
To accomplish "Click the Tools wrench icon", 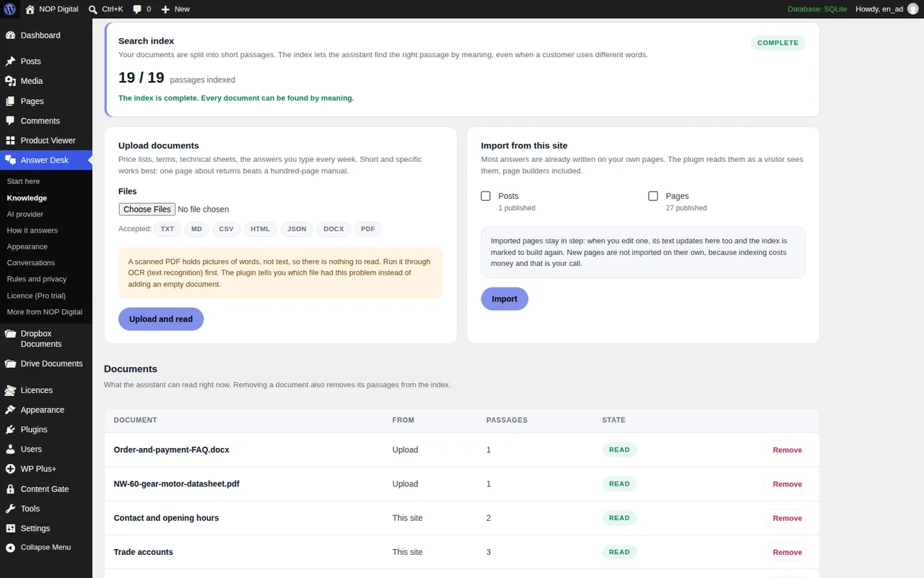I will 10,509.
